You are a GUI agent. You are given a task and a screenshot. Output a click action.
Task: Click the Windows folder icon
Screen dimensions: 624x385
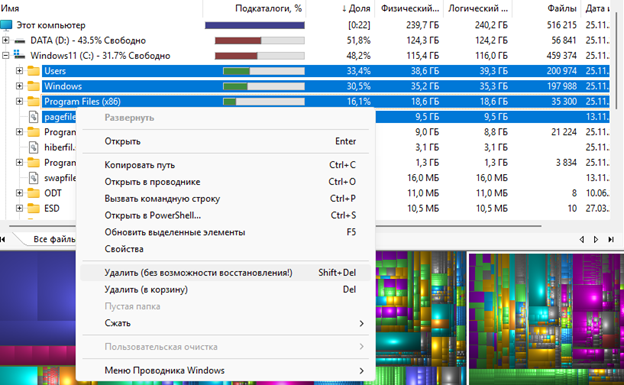(x=34, y=86)
